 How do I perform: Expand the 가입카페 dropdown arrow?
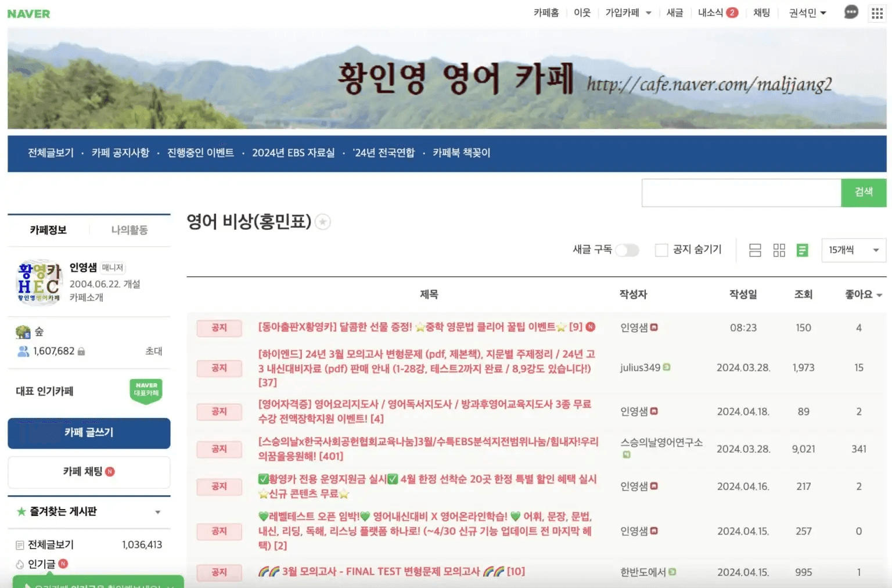pos(649,13)
